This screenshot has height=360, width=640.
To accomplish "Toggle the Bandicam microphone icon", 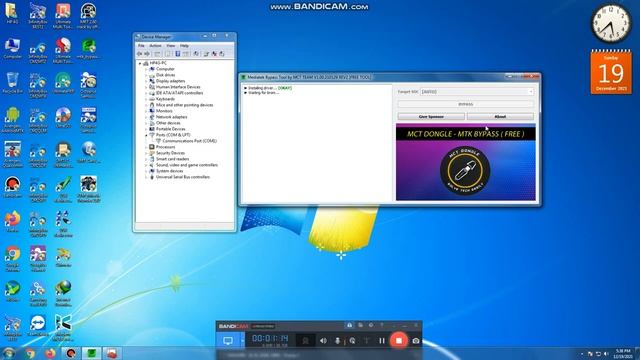I will click(x=338, y=340).
